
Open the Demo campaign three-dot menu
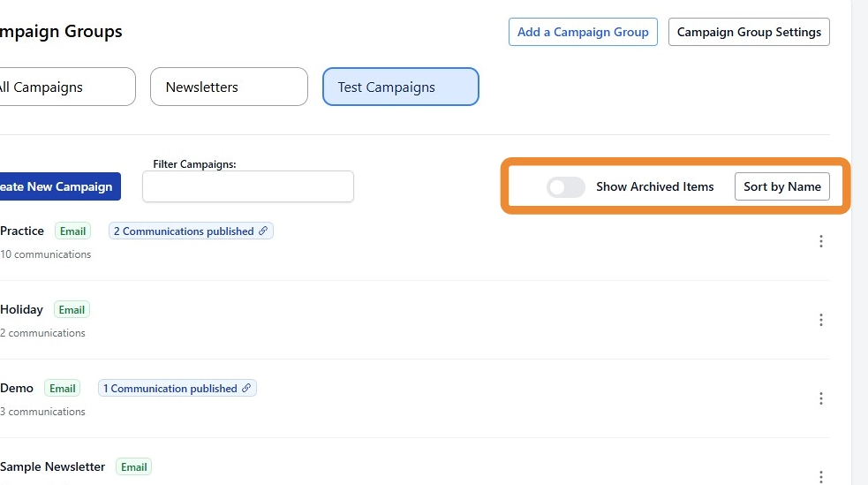(820, 398)
